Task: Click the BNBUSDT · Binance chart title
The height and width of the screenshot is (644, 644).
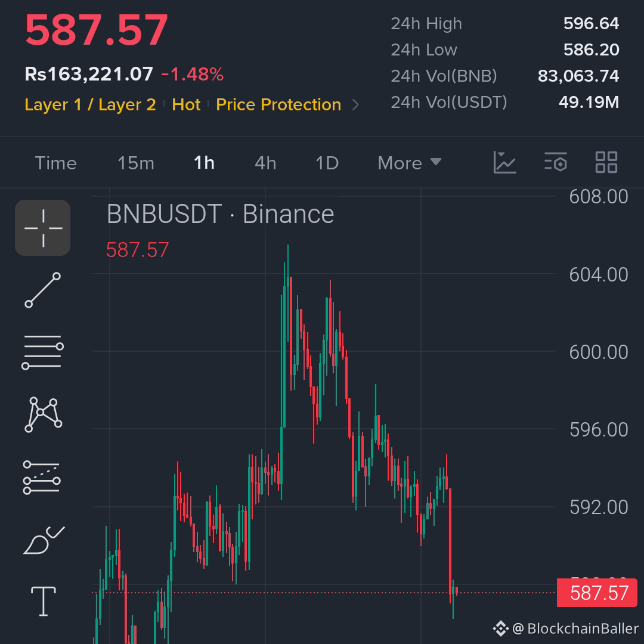Action: pos(221,214)
